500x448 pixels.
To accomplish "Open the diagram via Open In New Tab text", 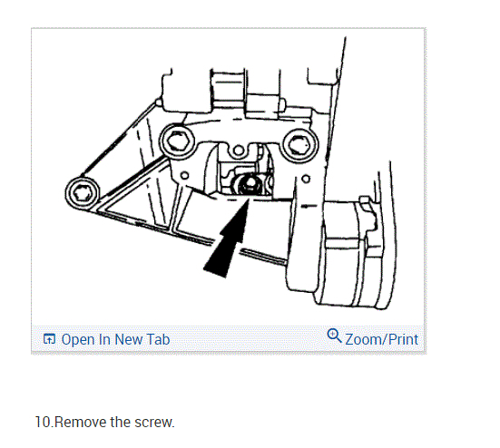I will pos(115,339).
